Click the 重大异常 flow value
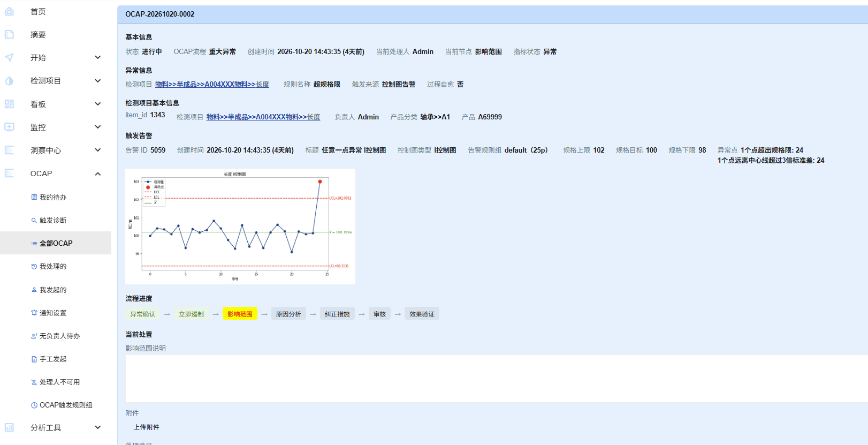868x445 pixels. (222, 52)
